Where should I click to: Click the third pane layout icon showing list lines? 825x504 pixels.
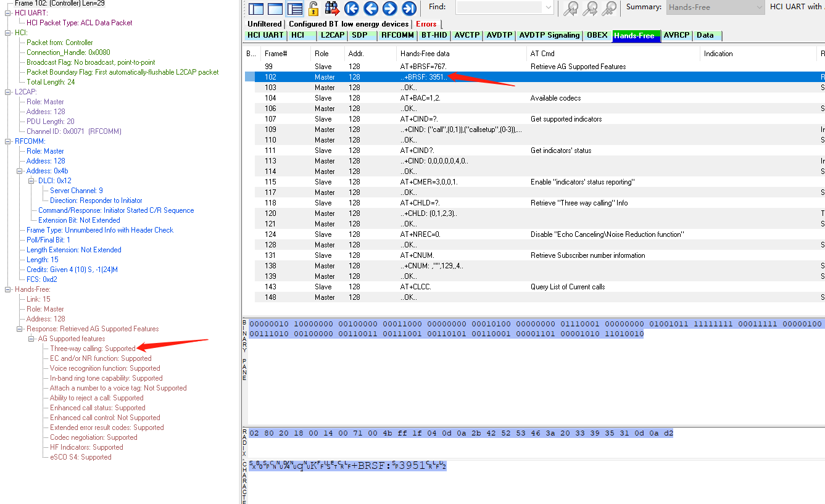click(295, 9)
